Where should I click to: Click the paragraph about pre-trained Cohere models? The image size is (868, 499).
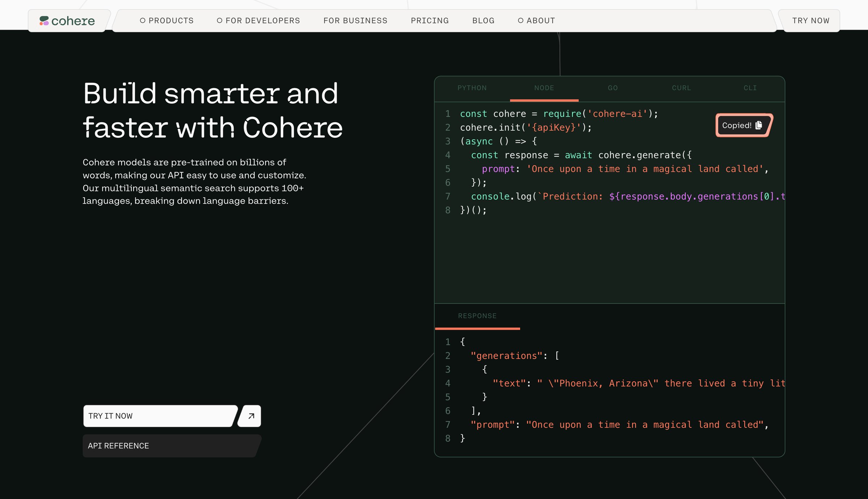(x=194, y=181)
